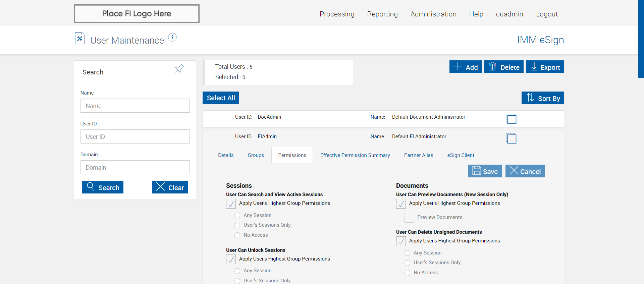
Task: Click the pin icon in Search panel
Action: click(x=179, y=69)
